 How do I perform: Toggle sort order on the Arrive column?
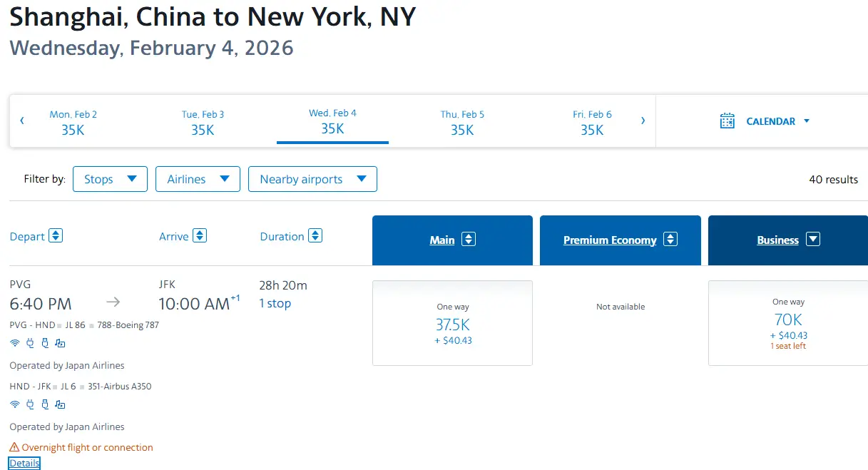pyautogui.click(x=200, y=236)
